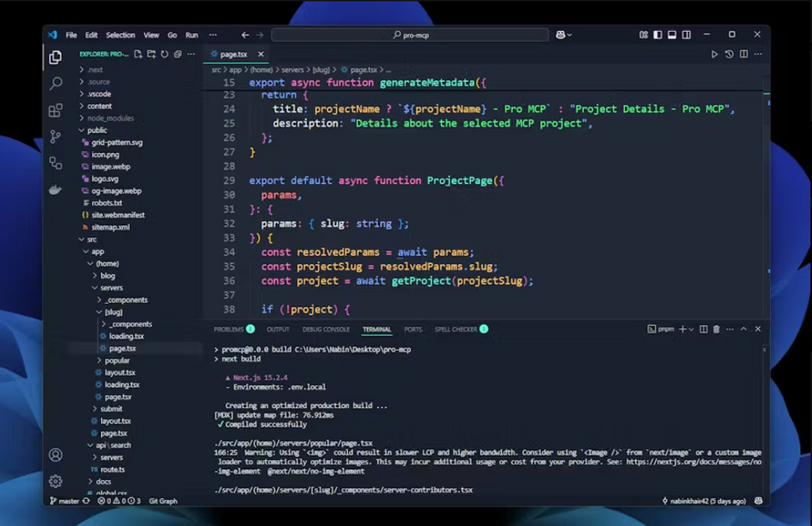
Task: Collapse all folders in Explorer
Action: pos(179,53)
